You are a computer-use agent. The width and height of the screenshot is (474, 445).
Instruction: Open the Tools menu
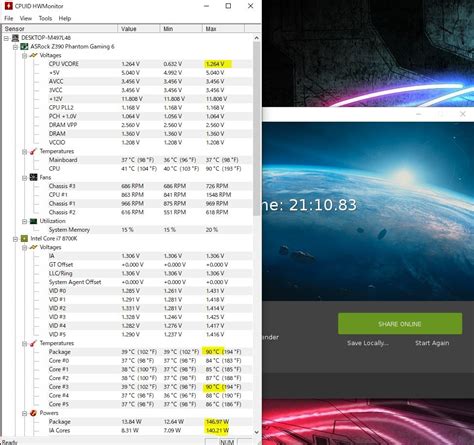pos(45,18)
